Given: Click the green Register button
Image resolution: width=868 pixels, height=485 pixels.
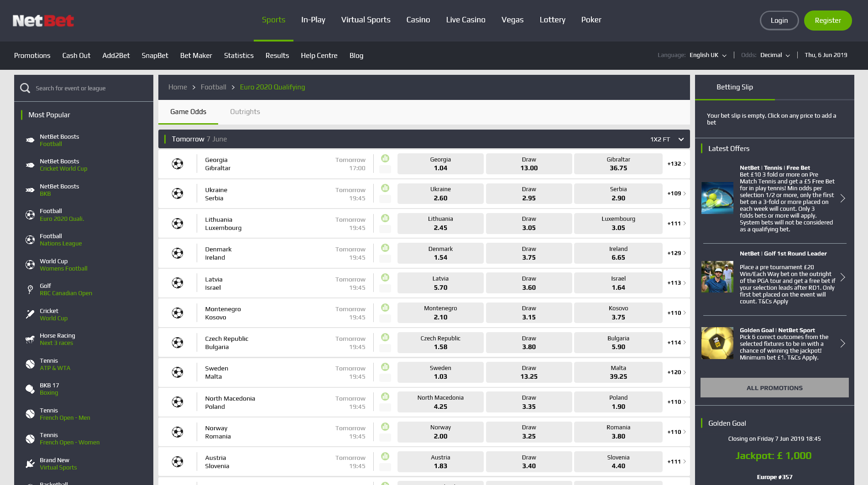Looking at the screenshot, I should tap(828, 21).
